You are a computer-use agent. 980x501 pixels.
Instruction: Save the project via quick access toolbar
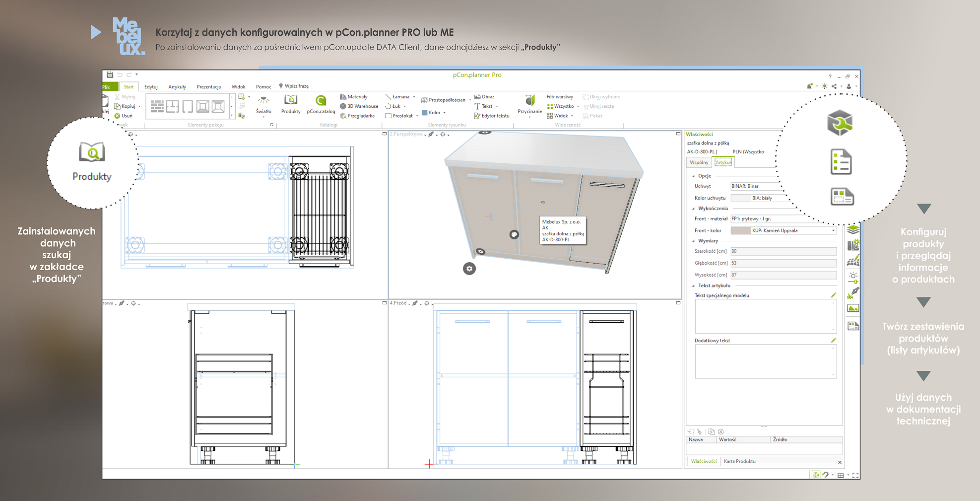pos(110,75)
